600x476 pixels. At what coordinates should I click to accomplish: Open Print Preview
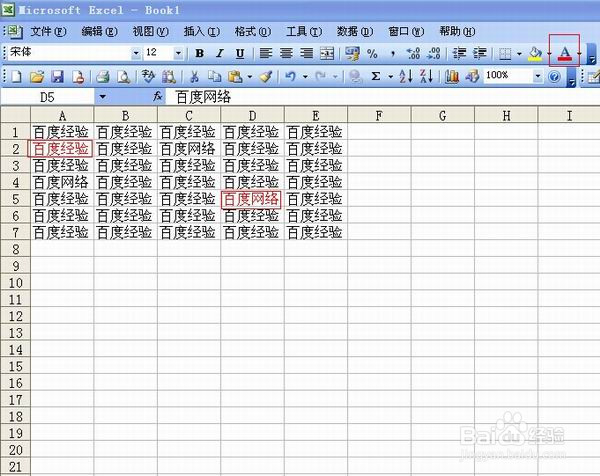click(124, 77)
